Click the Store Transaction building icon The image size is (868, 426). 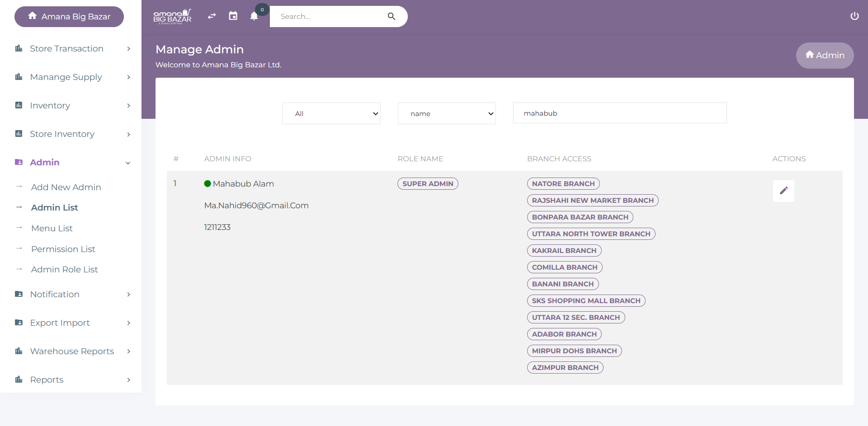[19, 48]
